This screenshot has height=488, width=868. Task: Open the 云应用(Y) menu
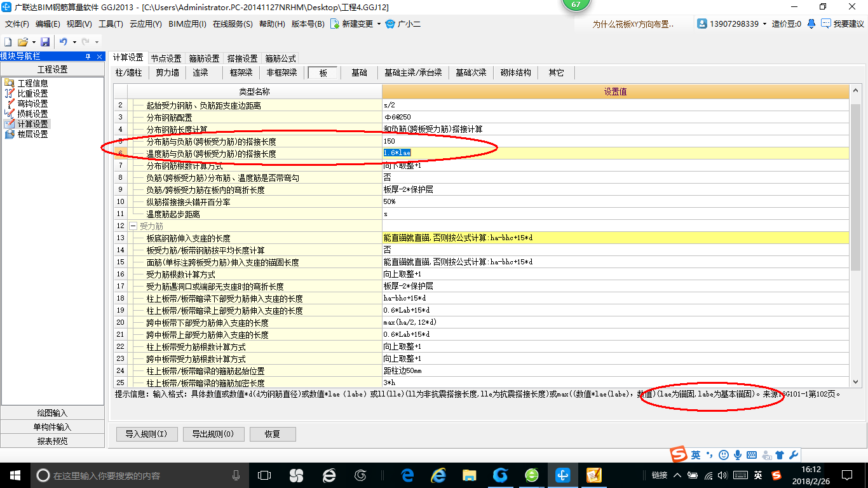[146, 24]
